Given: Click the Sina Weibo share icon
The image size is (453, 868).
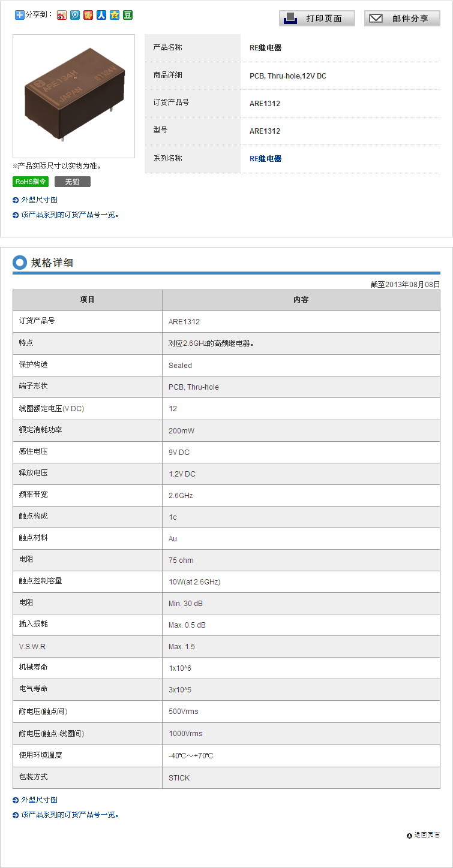Looking at the screenshot, I should coord(62,15).
